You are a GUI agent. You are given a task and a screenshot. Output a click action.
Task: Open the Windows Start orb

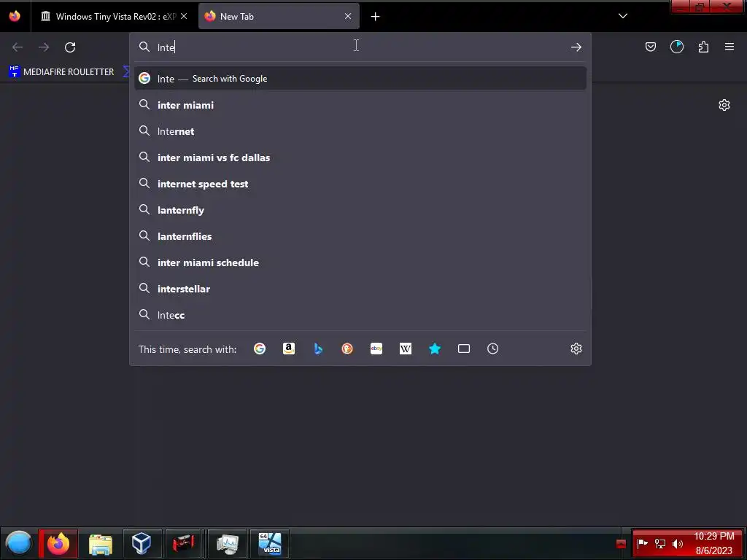pyautogui.click(x=18, y=543)
